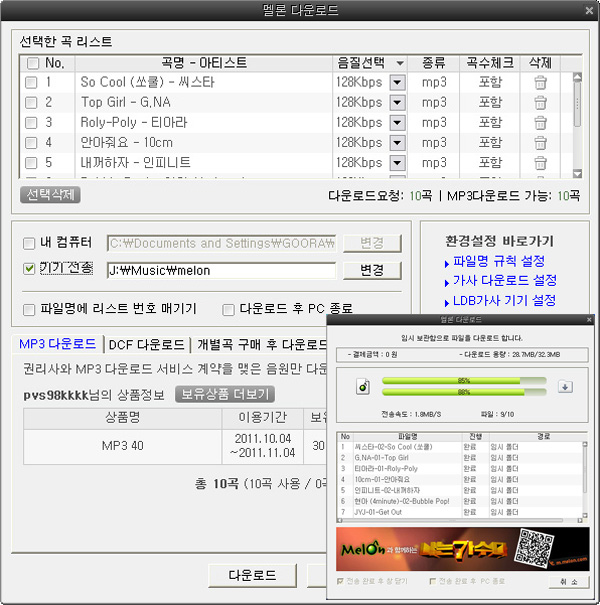This screenshot has height=605, width=600.
Task: Click the QR code in Melon banner
Action: tap(534, 548)
